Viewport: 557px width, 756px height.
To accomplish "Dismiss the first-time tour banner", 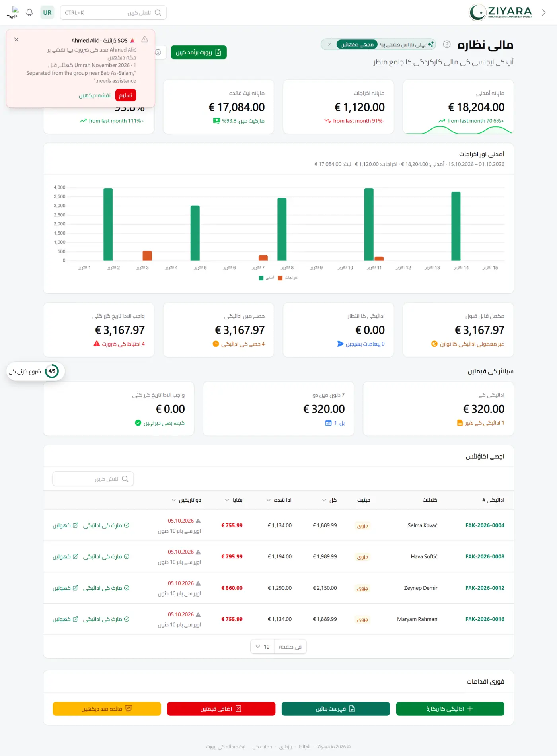I will tap(329, 45).
